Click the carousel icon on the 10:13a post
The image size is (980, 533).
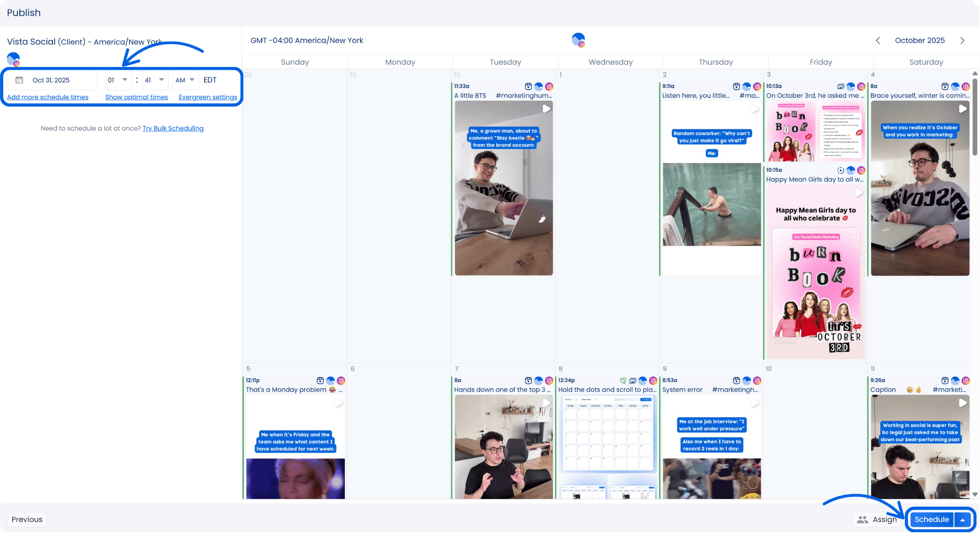click(840, 87)
